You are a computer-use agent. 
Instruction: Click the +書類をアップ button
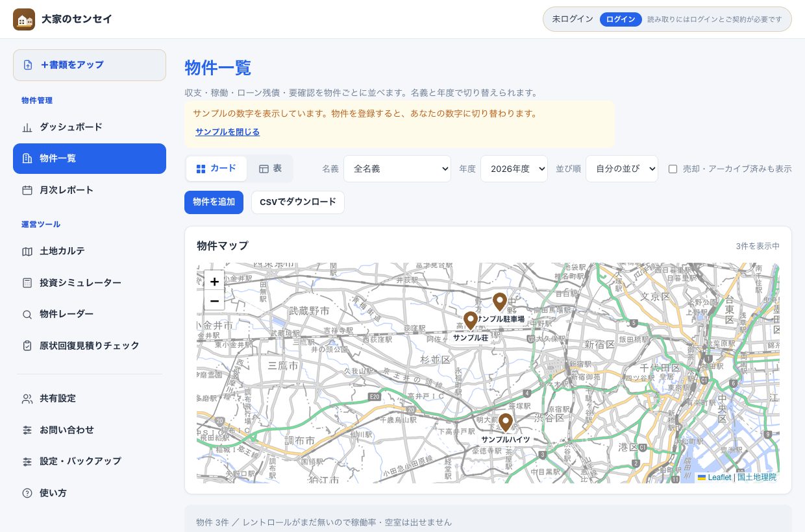[x=90, y=65]
